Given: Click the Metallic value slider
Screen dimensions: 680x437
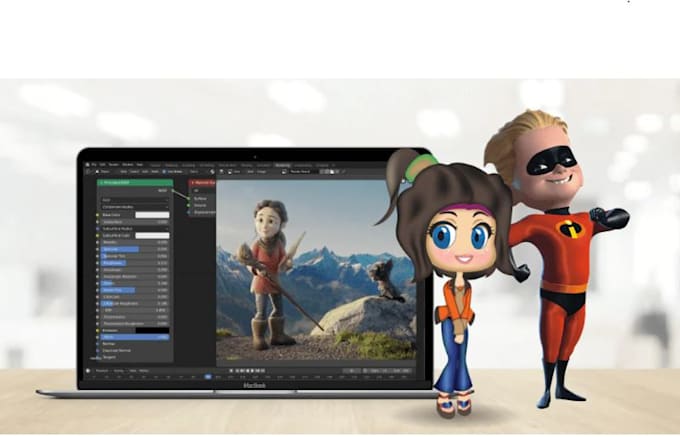Looking at the screenshot, I should point(135,242).
